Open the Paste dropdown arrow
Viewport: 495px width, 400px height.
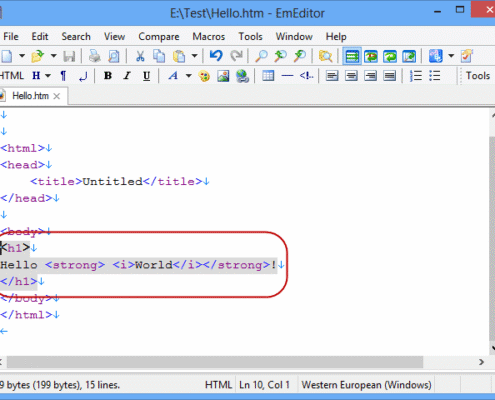[x=194, y=56]
